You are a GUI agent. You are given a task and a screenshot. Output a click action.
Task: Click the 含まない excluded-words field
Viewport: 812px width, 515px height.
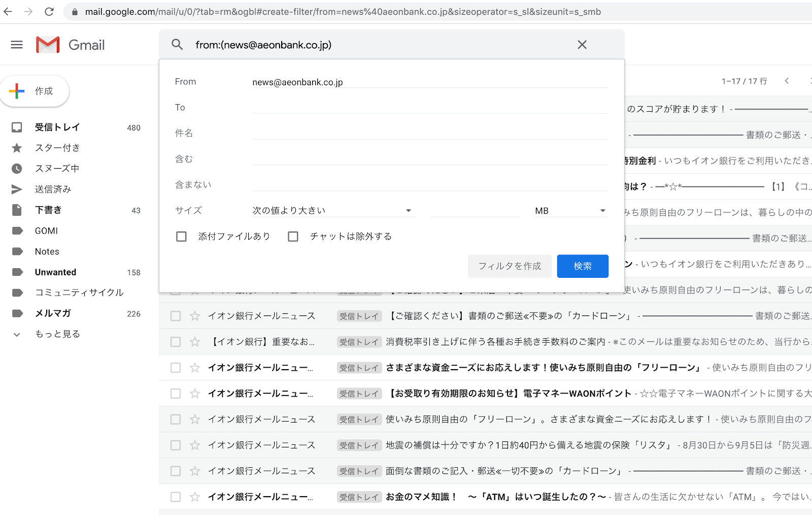click(430, 185)
